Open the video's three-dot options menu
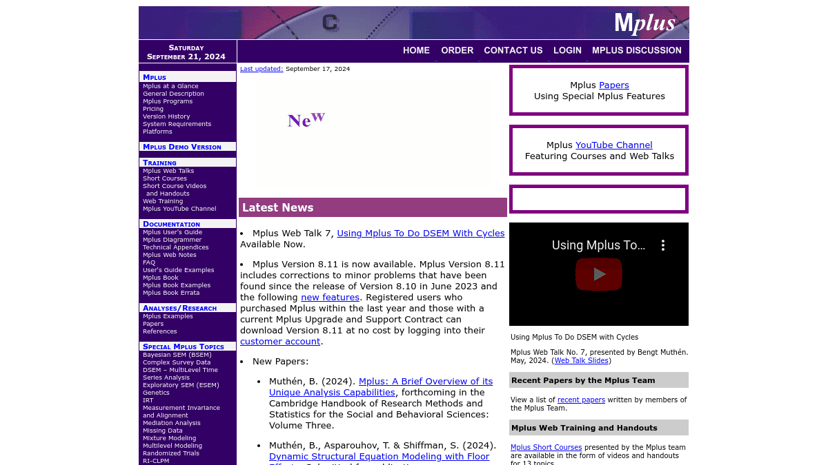This screenshot has height=465, width=828. (x=663, y=245)
